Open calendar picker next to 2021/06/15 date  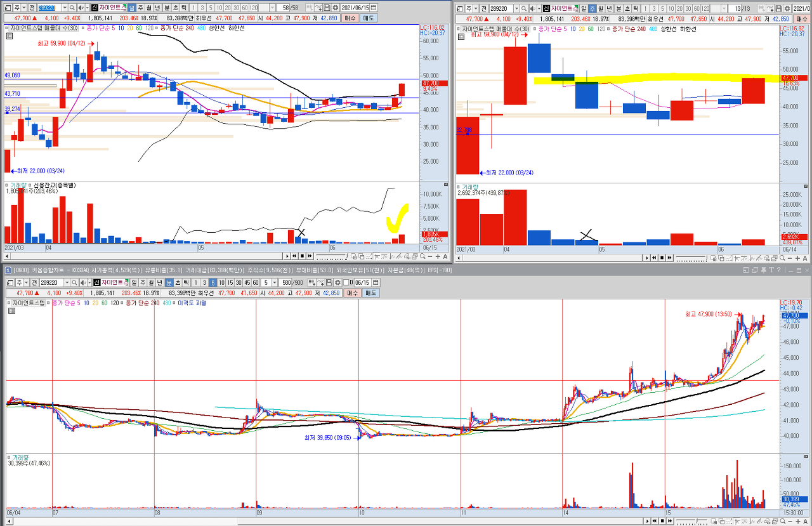(x=373, y=8)
